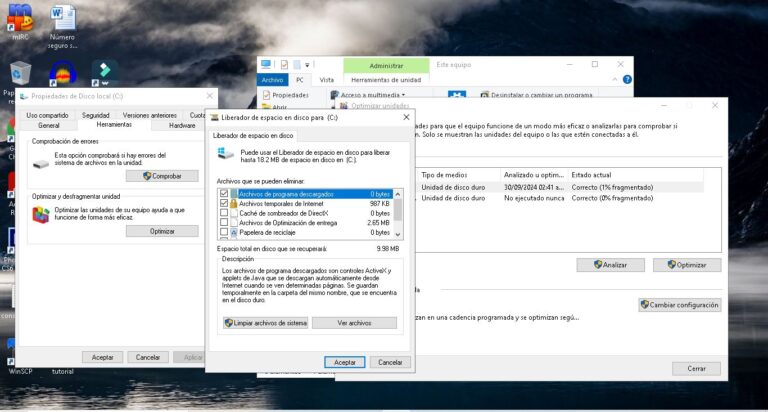Launch the Filmora desktop shortcut
Image resolution: width=768 pixels, height=412 pixels.
pos(104,73)
